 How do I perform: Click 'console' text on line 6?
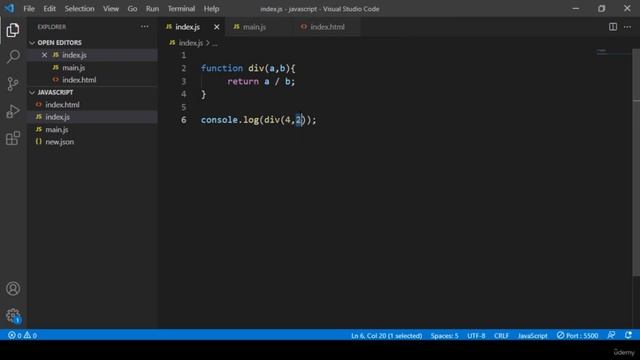[219, 120]
